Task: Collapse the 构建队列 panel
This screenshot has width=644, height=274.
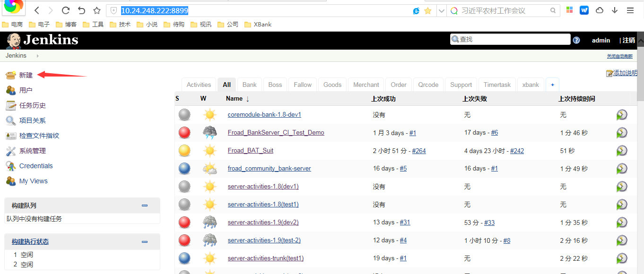Action: 145,205
